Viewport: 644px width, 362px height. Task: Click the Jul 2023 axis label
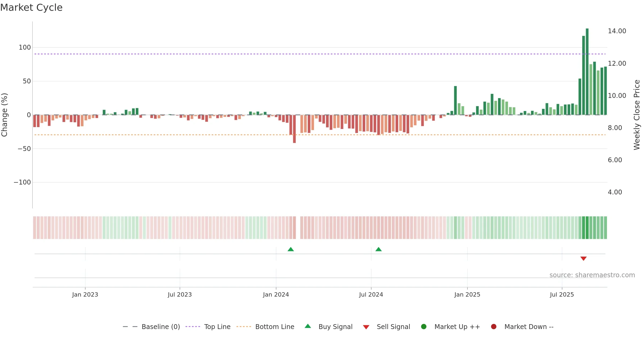pos(180,294)
